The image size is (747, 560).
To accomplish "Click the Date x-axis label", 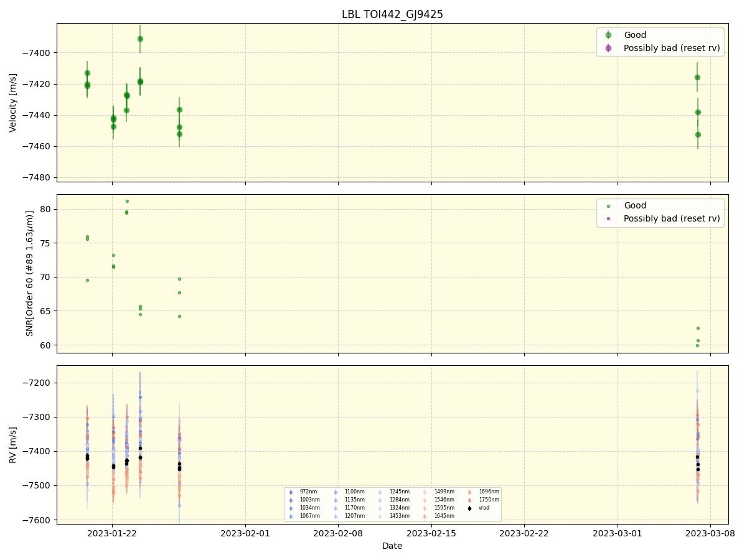I will pos(392,546).
